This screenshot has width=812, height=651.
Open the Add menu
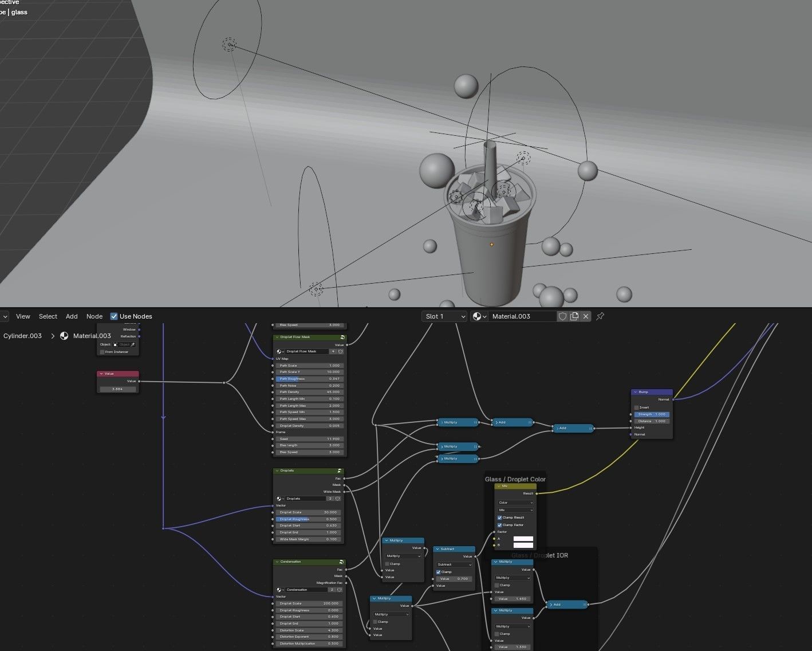point(72,316)
